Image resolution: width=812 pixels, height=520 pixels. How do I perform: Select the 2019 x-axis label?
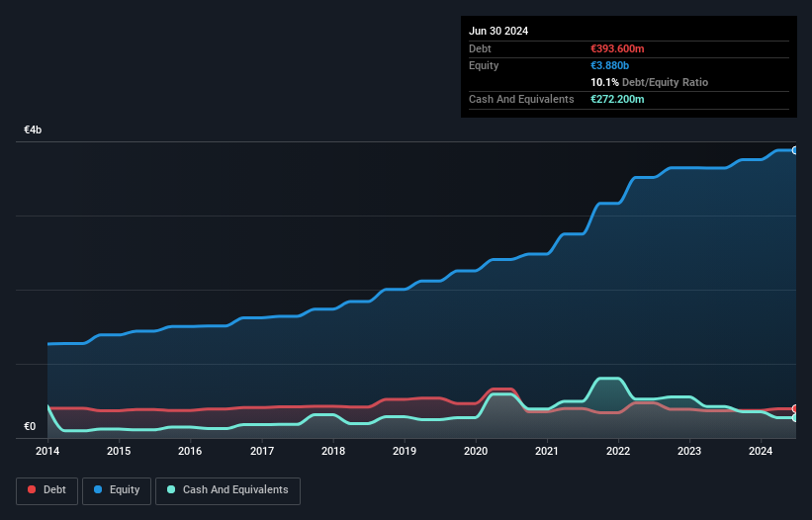pos(405,451)
